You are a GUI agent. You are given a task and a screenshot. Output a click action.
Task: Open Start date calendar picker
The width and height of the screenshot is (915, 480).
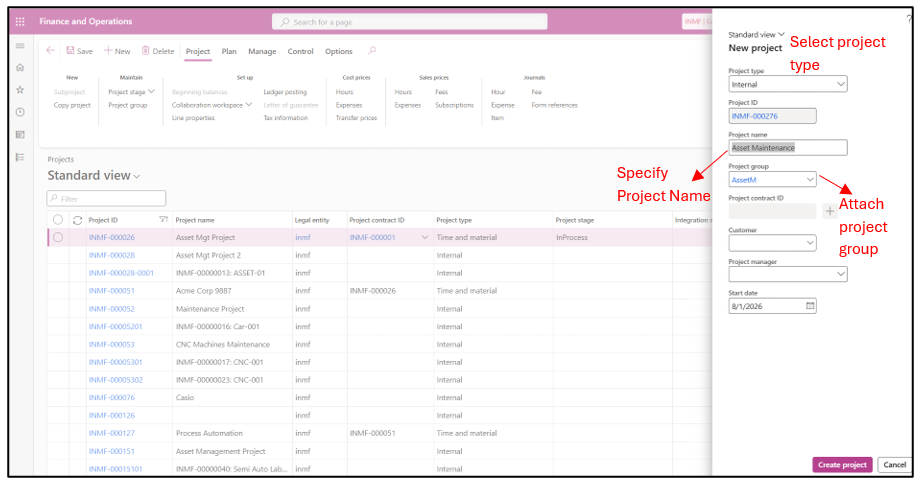pyautogui.click(x=810, y=306)
